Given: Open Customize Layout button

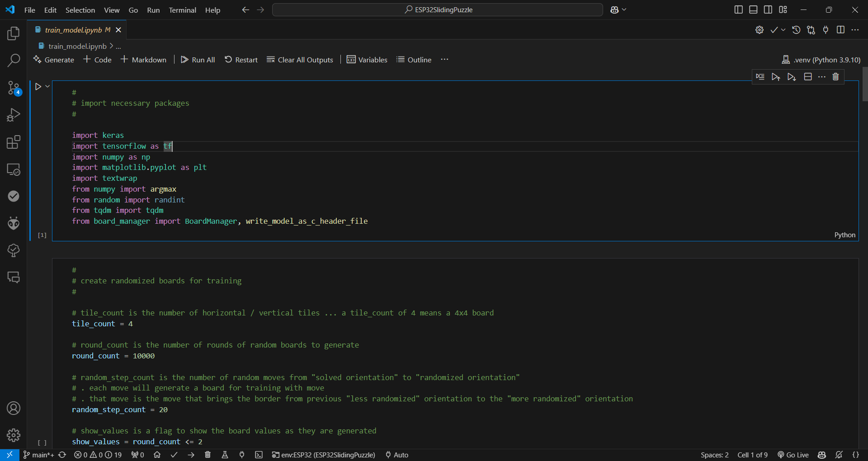Looking at the screenshot, I should coord(783,9).
